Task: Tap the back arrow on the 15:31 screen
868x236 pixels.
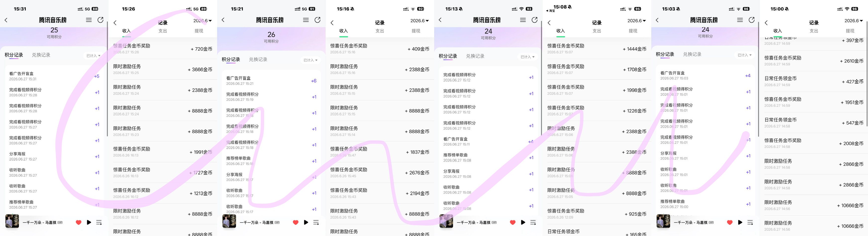Action: 6,20
